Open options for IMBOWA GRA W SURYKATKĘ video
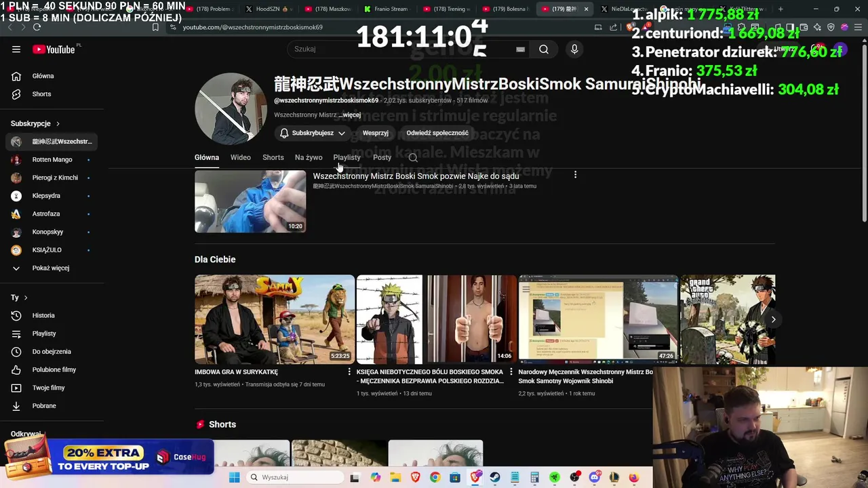Viewport: 868px width, 488px height. [x=349, y=372]
